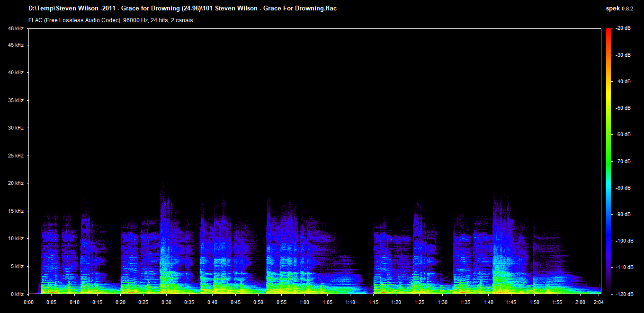Click the -40 dB scale label

coord(623,81)
